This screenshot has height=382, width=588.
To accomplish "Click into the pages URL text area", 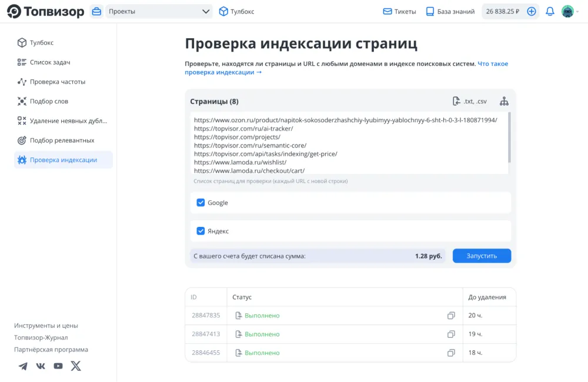I will [x=349, y=143].
